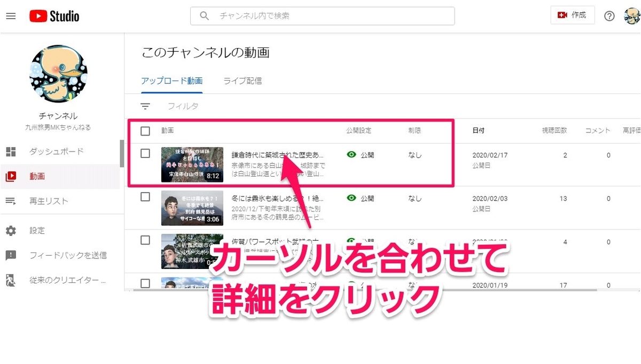Click the classic creator exit icon

click(x=11, y=280)
